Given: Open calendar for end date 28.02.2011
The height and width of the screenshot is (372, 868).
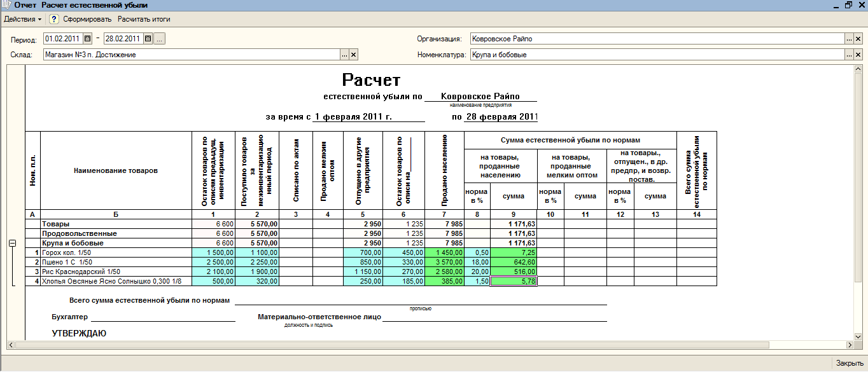Looking at the screenshot, I should (148, 39).
